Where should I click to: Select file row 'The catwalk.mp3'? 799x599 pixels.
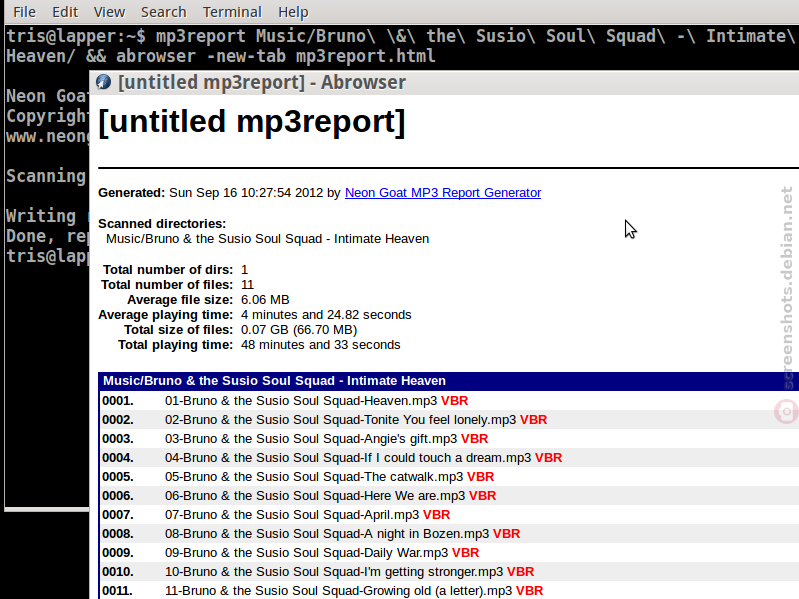click(448, 477)
